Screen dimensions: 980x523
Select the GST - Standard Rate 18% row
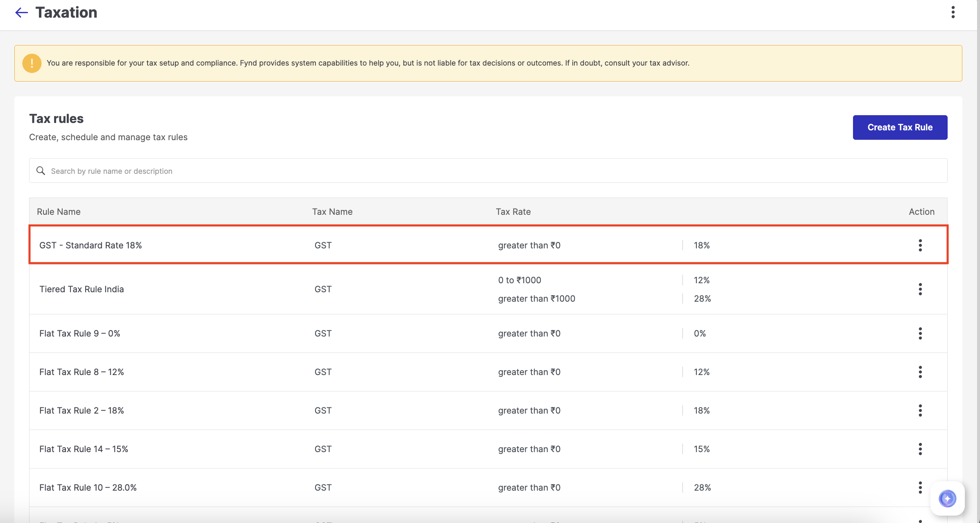coord(91,245)
